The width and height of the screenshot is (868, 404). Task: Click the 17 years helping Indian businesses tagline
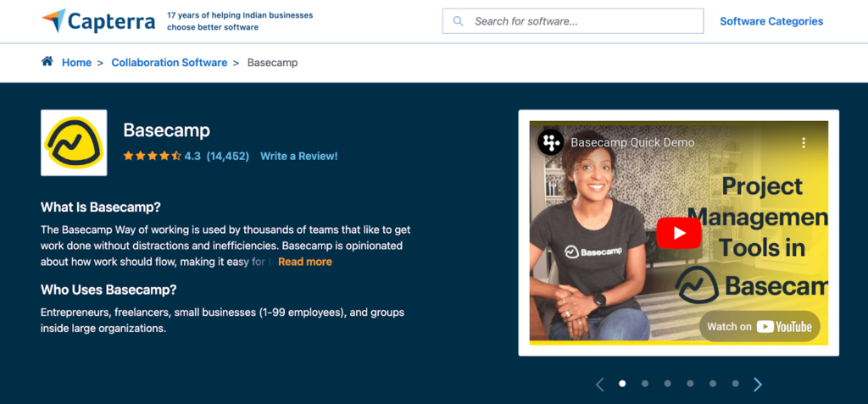point(240,21)
